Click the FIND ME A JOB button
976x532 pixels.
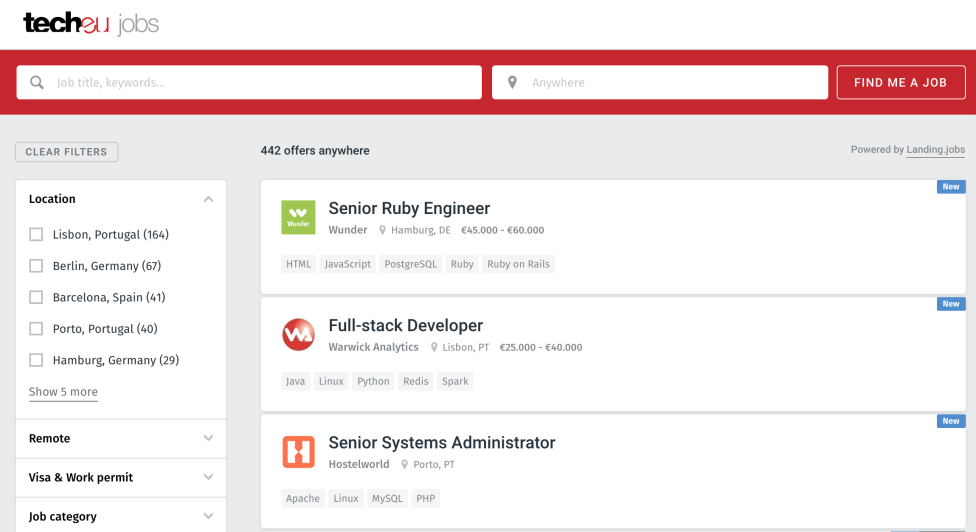pos(901,82)
